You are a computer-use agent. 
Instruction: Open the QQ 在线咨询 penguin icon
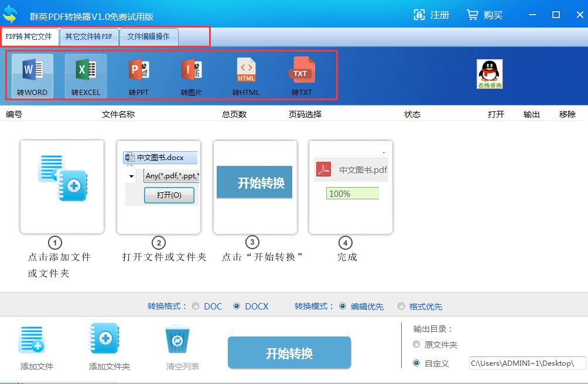[490, 74]
